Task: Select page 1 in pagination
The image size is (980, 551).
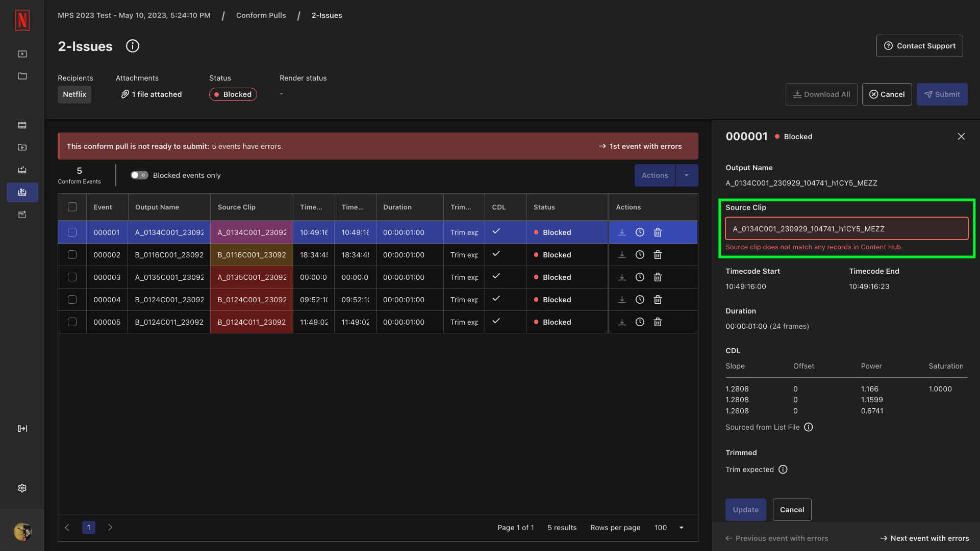Action: (89, 528)
